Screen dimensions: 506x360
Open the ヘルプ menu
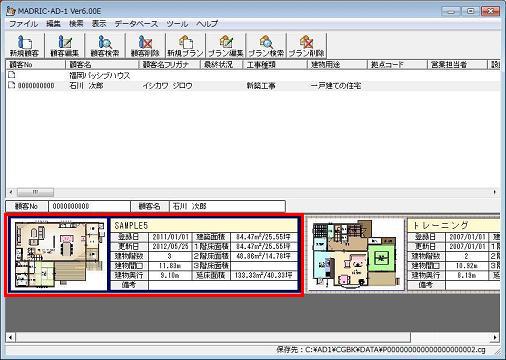(x=207, y=24)
